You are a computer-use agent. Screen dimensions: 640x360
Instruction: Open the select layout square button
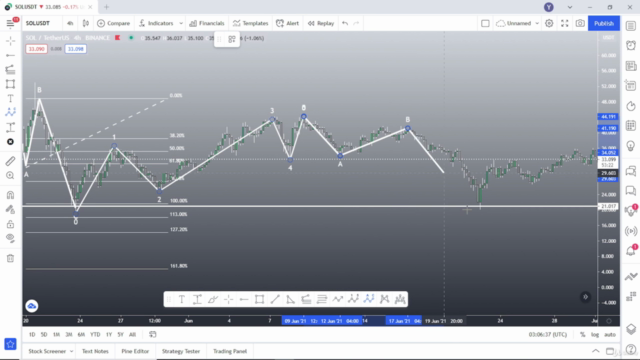485,23
